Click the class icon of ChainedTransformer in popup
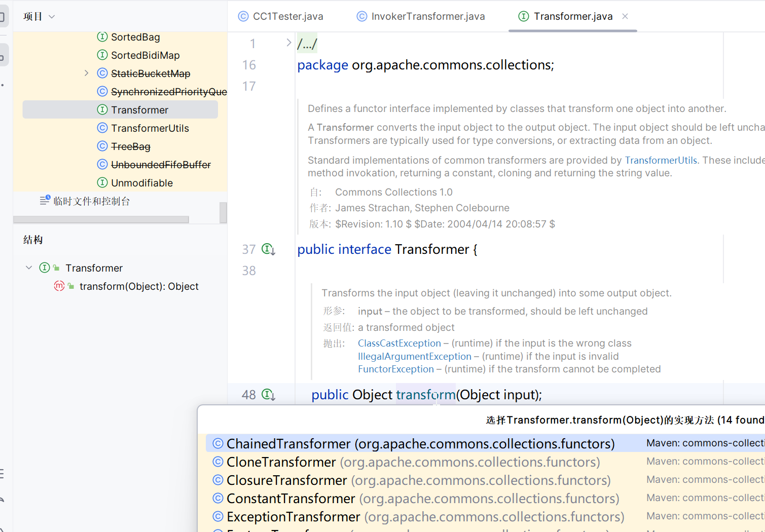This screenshot has width=765, height=532. 218,444
